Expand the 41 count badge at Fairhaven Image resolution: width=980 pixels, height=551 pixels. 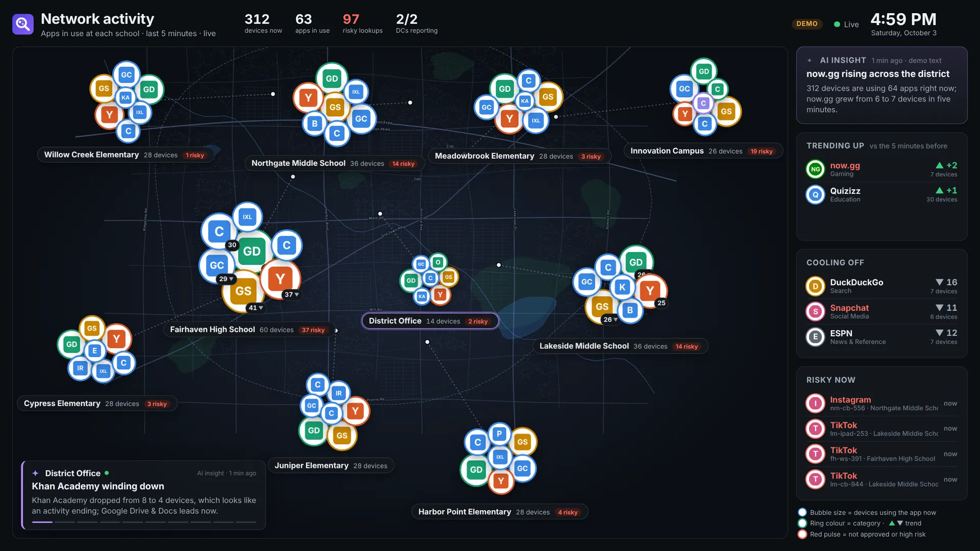pyautogui.click(x=255, y=308)
